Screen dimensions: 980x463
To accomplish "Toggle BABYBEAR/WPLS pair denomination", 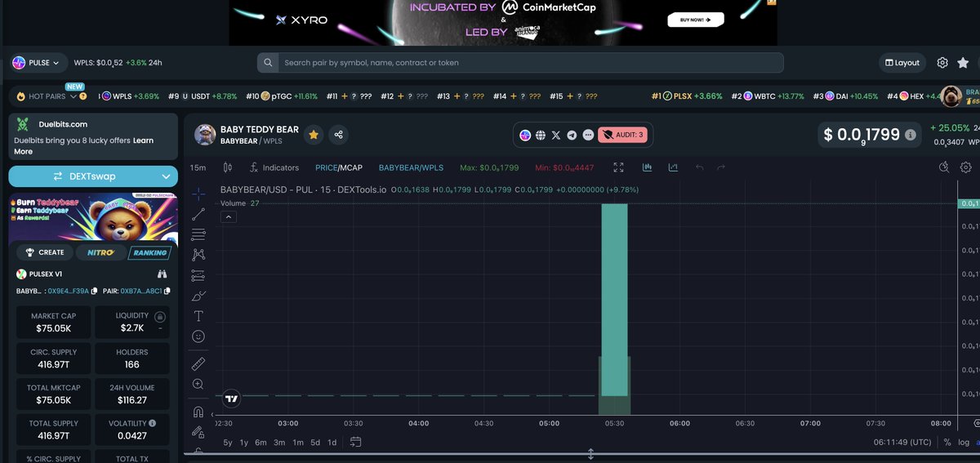I will tap(410, 167).
